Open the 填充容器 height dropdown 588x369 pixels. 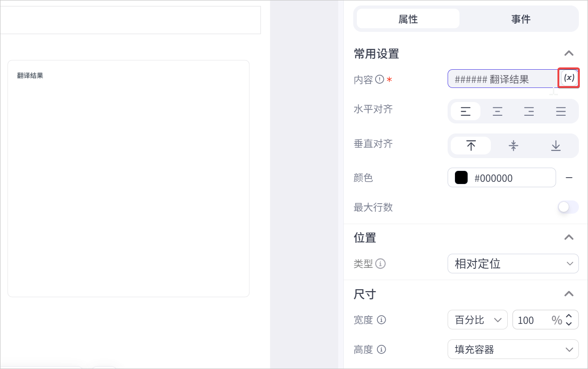coord(513,349)
